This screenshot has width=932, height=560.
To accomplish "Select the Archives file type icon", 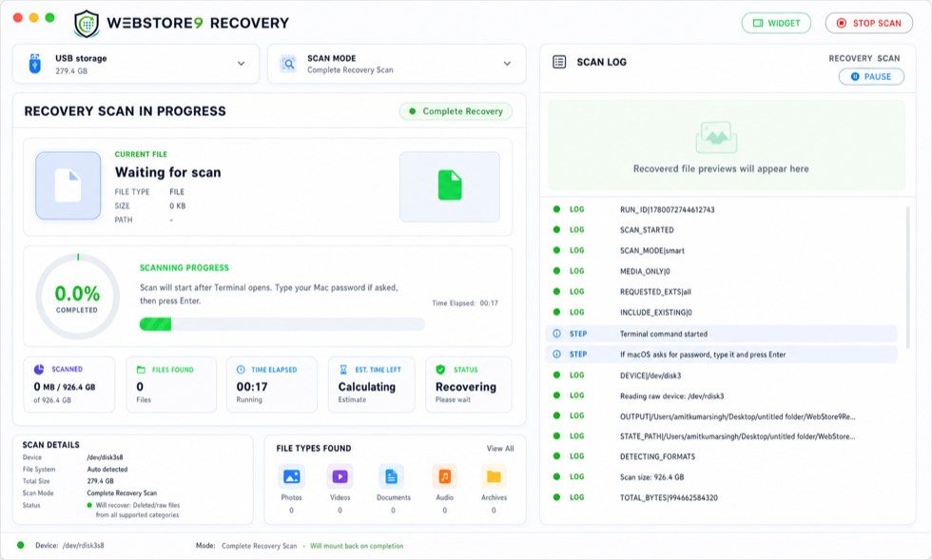I will click(x=494, y=476).
